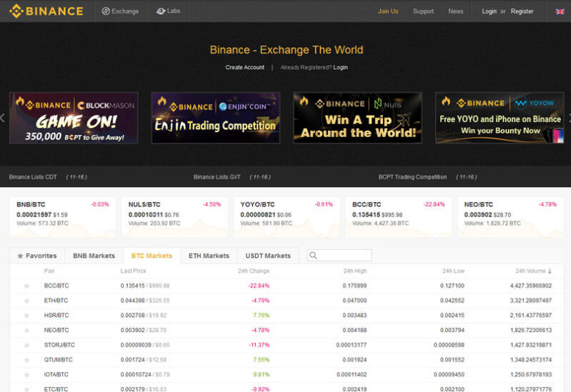Click the Binance logo in header

[46, 11]
